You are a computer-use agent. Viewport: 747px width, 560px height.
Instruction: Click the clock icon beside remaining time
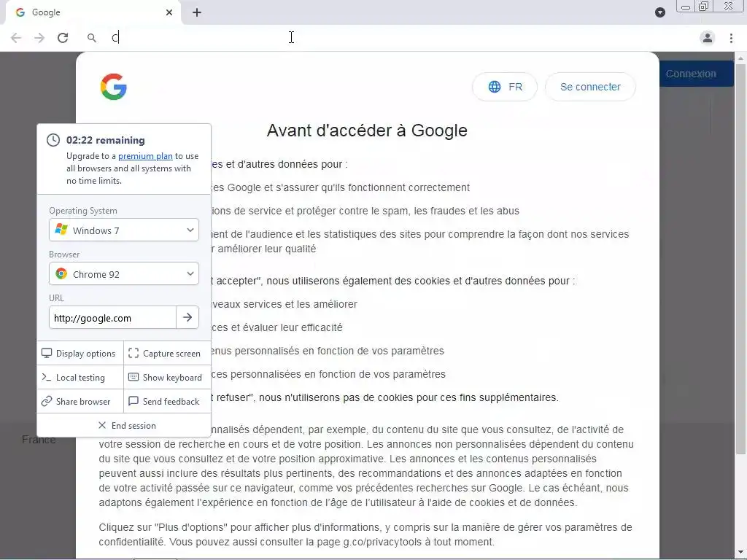(x=53, y=140)
